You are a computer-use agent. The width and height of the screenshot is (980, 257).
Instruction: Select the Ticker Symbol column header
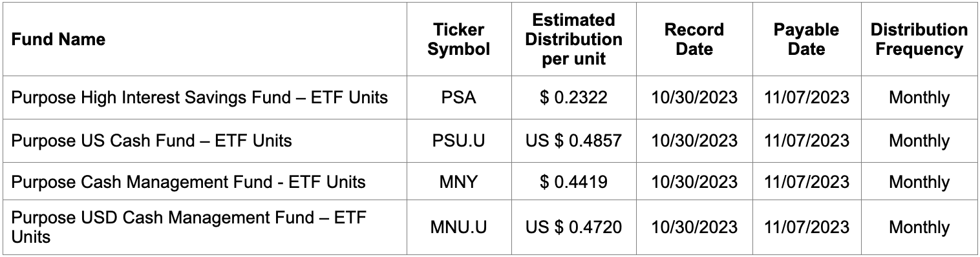460,39
